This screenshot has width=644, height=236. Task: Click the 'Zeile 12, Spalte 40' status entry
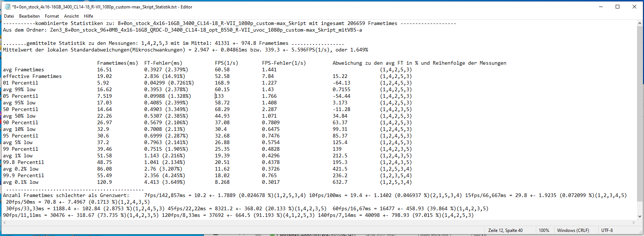[505, 230]
